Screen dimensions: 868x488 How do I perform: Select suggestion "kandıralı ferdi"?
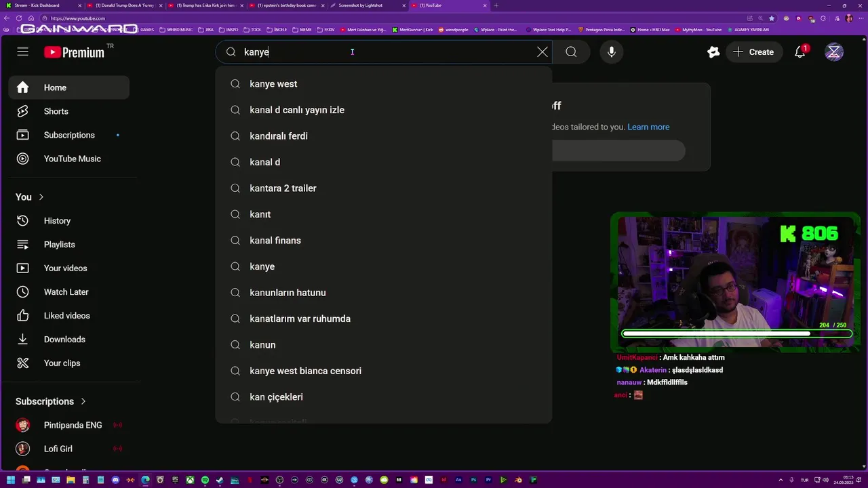coord(384,136)
